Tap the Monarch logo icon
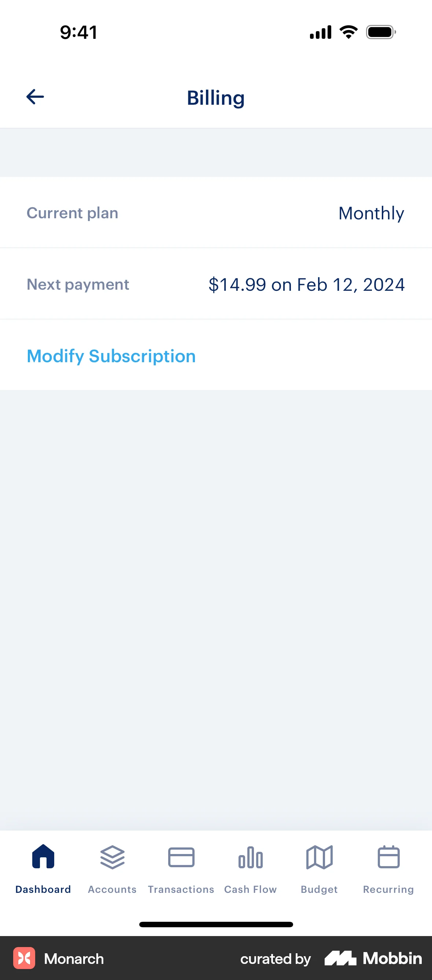This screenshot has height=980, width=432. [x=24, y=958]
